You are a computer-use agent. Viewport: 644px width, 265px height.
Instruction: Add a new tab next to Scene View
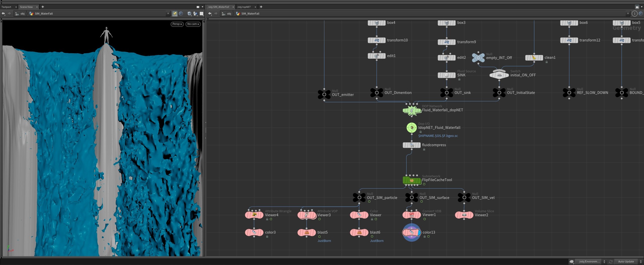[x=43, y=7]
